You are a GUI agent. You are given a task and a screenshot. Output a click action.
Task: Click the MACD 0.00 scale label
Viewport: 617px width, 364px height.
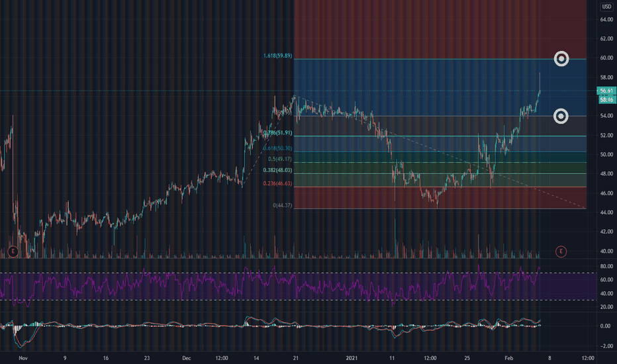click(605, 326)
